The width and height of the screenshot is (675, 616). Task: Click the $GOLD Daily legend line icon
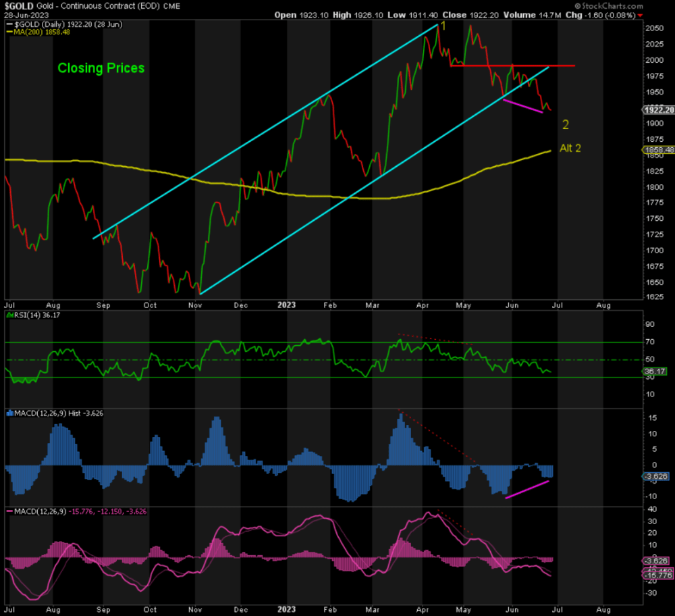point(9,24)
